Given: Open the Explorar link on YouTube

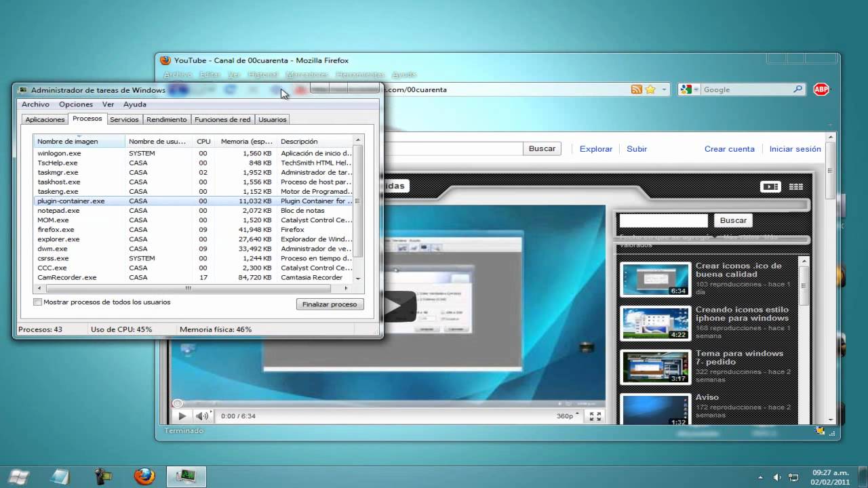Looking at the screenshot, I should (596, 149).
